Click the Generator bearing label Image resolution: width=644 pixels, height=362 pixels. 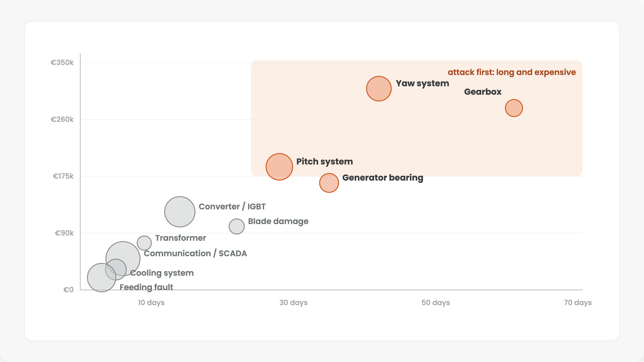point(383,178)
